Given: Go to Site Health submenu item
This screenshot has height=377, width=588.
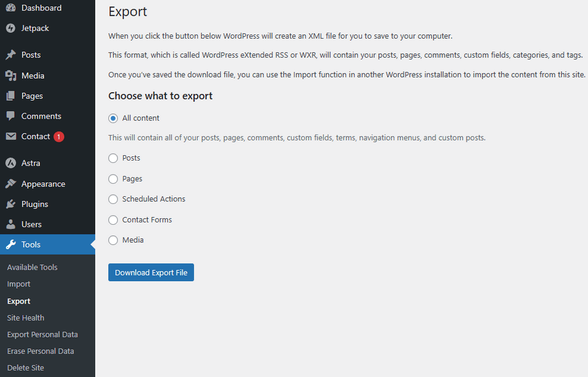Looking at the screenshot, I should click(x=25, y=318).
